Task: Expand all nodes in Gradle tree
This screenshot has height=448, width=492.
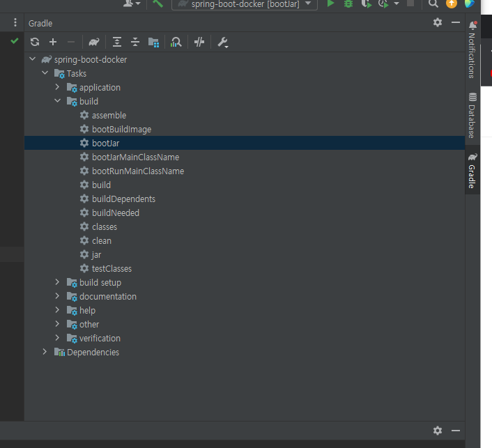Action: point(117,42)
